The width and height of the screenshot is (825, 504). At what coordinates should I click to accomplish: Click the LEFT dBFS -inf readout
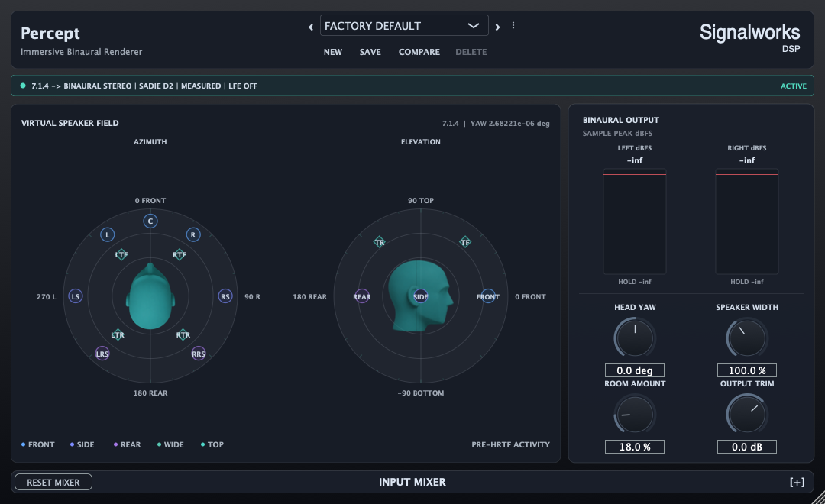tap(635, 160)
